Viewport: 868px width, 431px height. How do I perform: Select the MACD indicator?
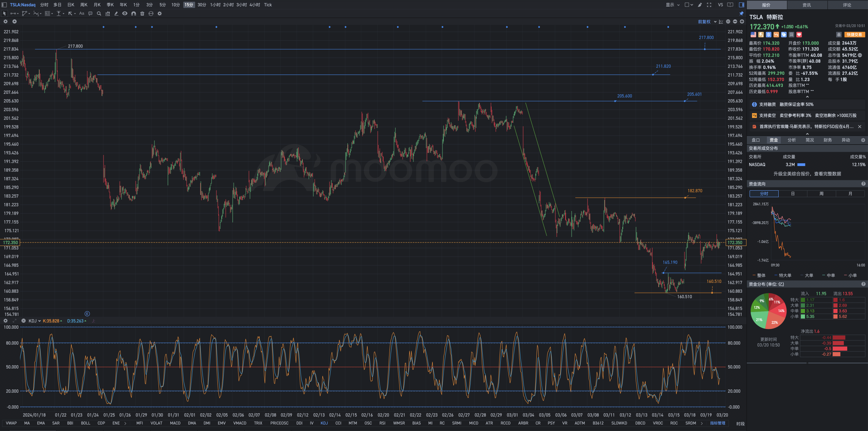[x=175, y=423]
